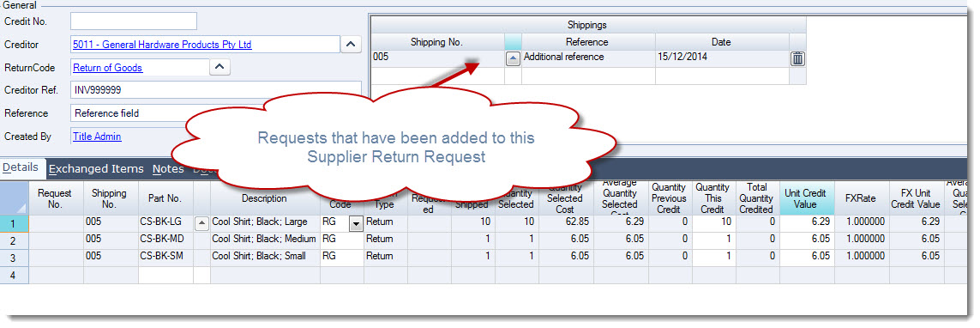Click the Creditor Ref. field INV999999
The width and height of the screenshot is (980, 328).
[215, 89]
